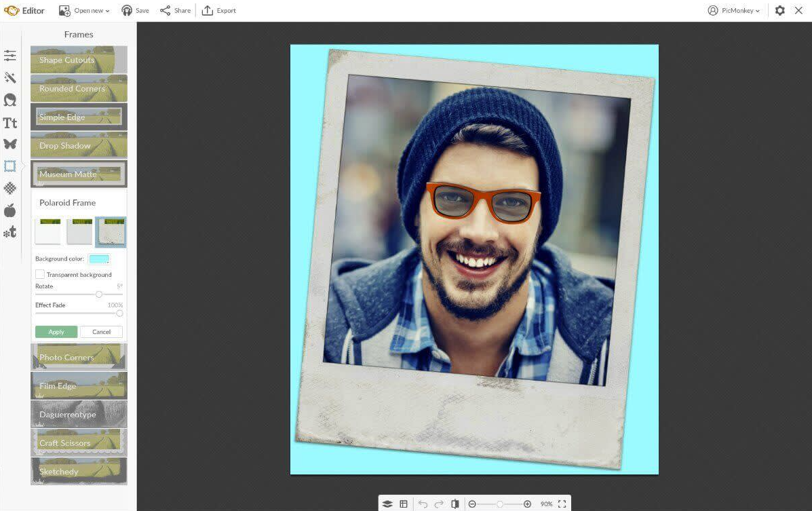Click the Rotate slider handle
Image resolution: width=812 pixels, height=511 pixels.
click(99, 295)
